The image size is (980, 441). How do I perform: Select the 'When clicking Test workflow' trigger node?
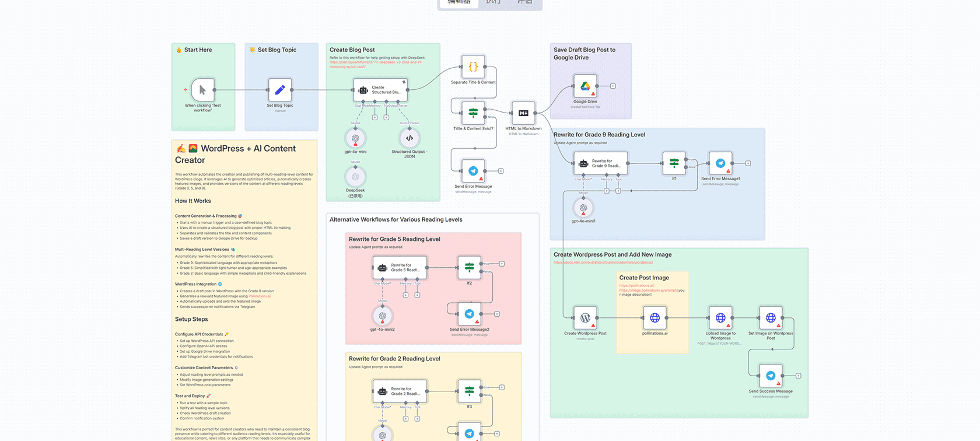pyautogui.click(x=202, y=90)
